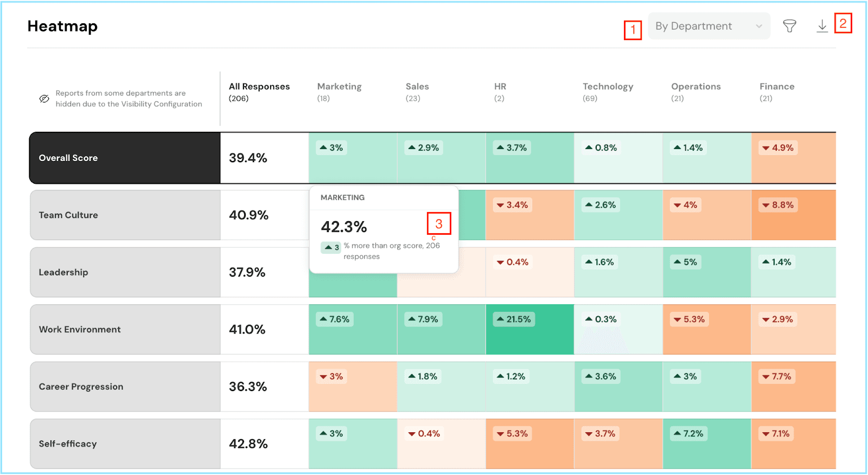Select the Technology column header

point(608,87)
